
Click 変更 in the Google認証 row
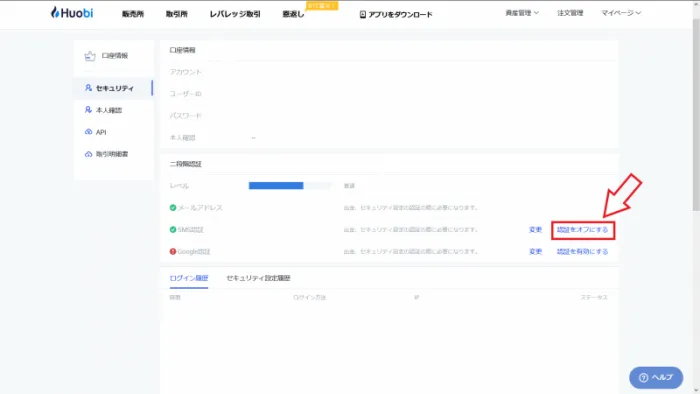(535, 251)
